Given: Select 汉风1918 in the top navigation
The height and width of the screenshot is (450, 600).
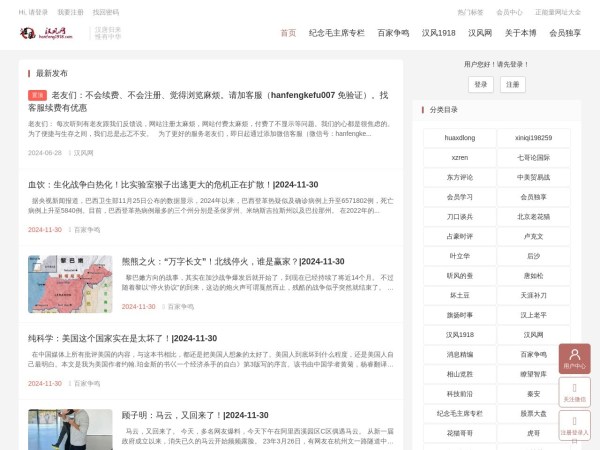Looking at the screenshot, I should (x=438, y=33).
